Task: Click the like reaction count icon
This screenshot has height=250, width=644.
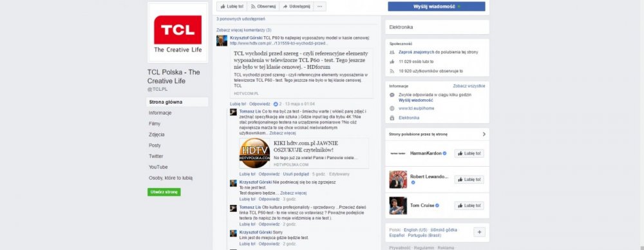Action: pyautogui.click(x=276, y=104)
